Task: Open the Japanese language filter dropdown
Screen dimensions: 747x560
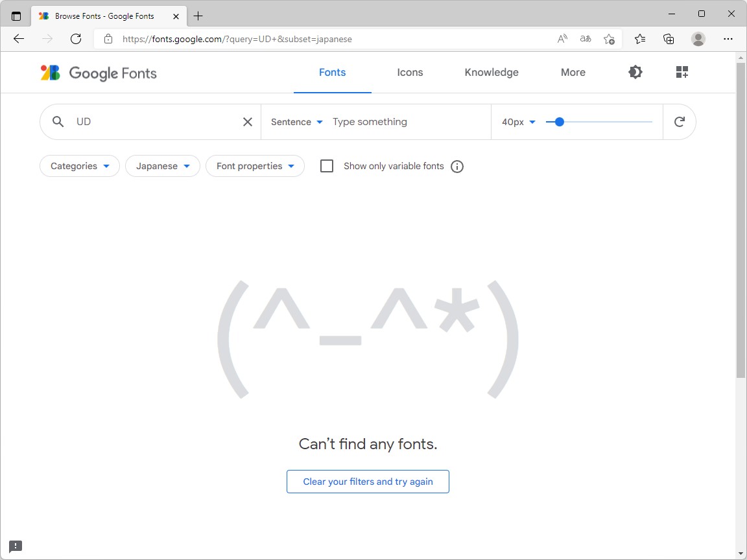Action: (x=162, y=166)
